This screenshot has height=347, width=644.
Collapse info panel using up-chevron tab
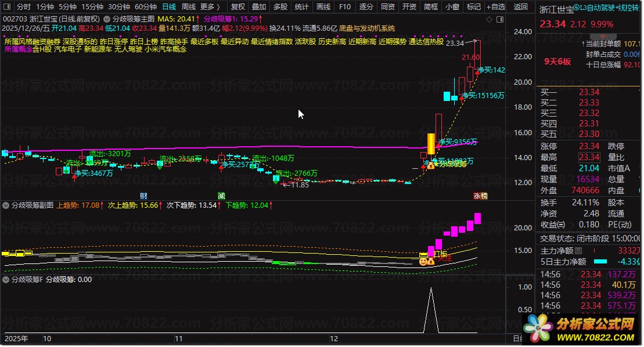[603, 37]
